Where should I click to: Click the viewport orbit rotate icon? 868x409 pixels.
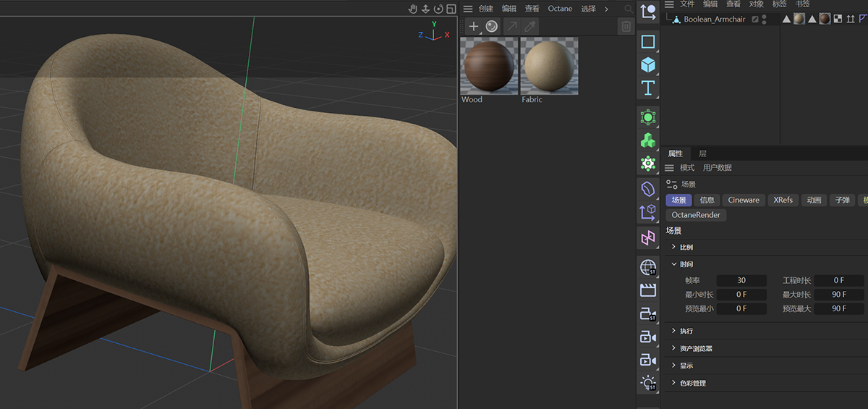tap(438, 9)
